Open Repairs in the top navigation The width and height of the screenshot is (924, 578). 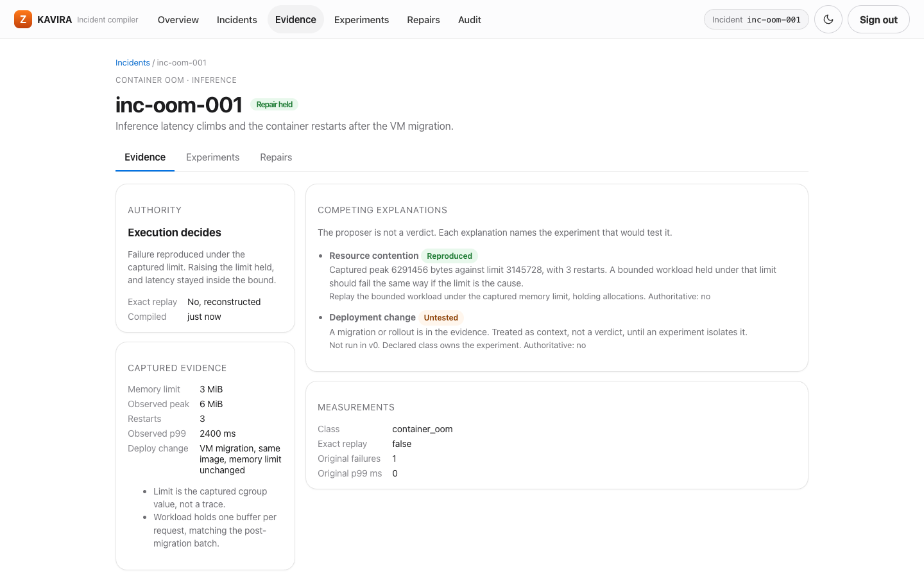424,19
